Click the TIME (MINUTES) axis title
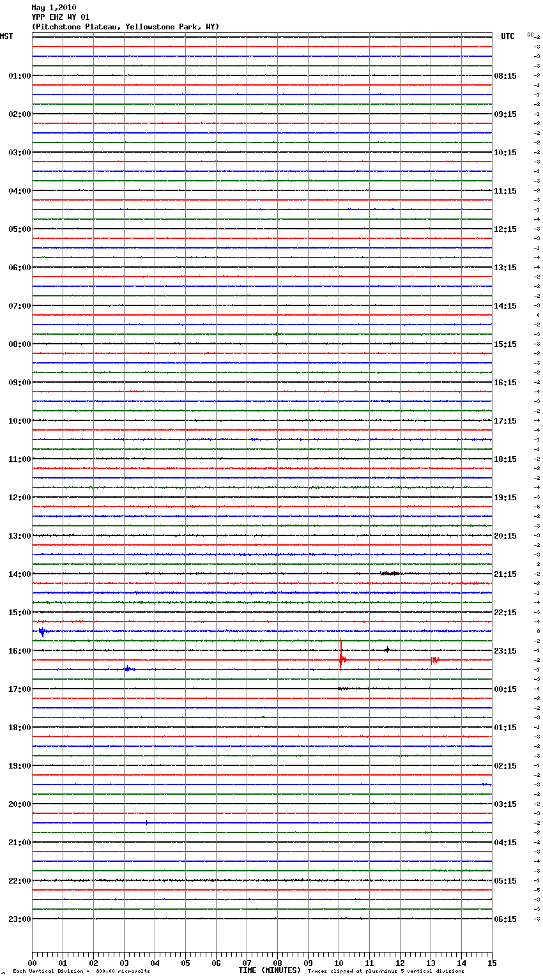 [x=270, y=970]
